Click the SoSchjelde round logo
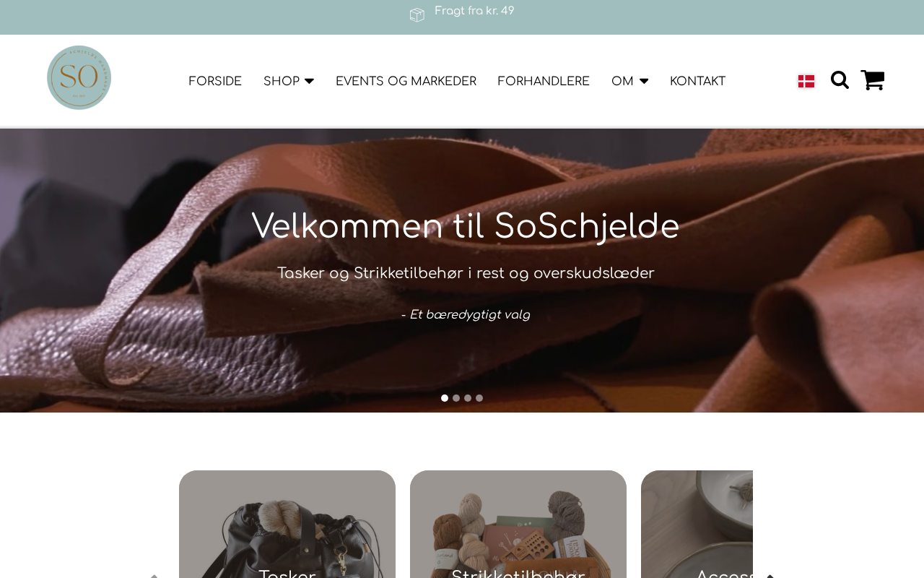The height and width of the screenshot is (578, 924). pos(79,78)
